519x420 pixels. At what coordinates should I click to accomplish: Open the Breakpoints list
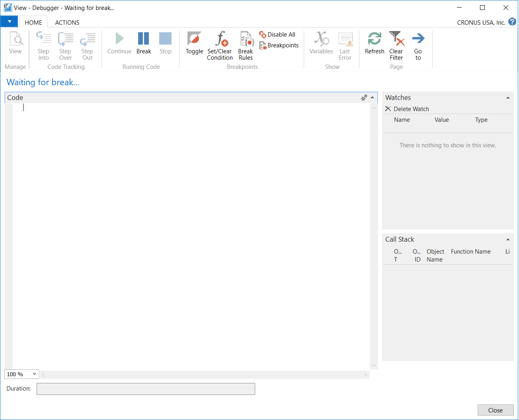coord(279,45)
